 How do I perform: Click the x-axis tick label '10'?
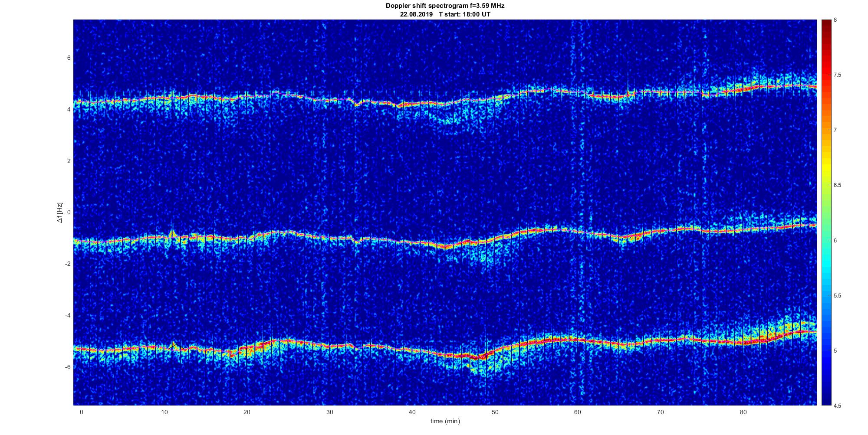pos(164,412)
